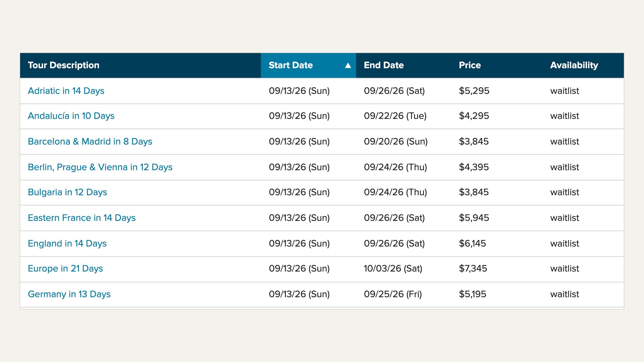Open the Europe in 21 Days tour
644x362 pixels.
tap(65, 269)
